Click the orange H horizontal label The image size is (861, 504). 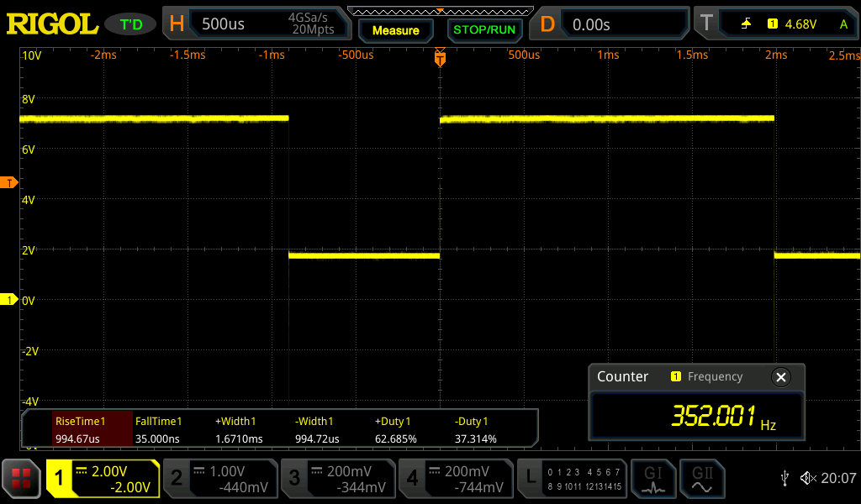(177, 24)
